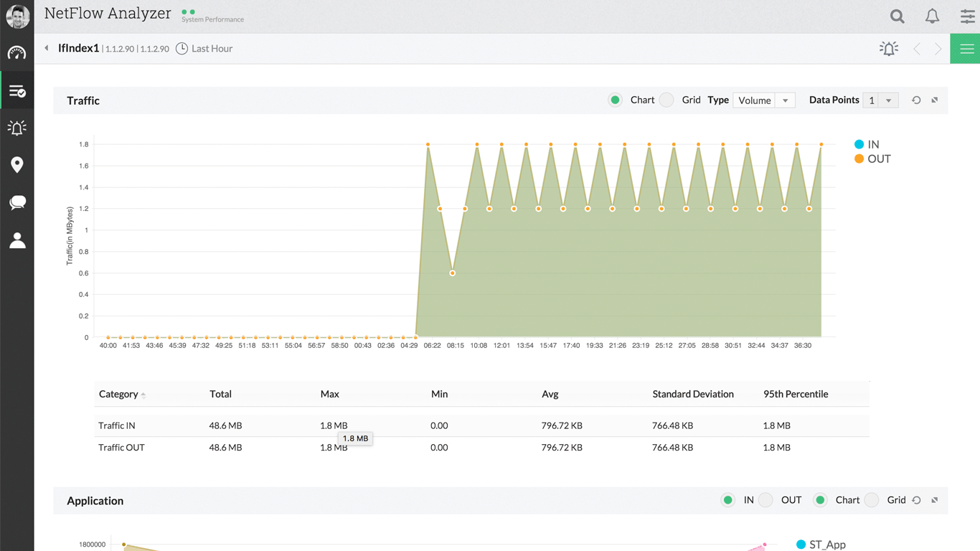Open the map location pin icon
980x551 pixels.
click(x=17, y=165)
